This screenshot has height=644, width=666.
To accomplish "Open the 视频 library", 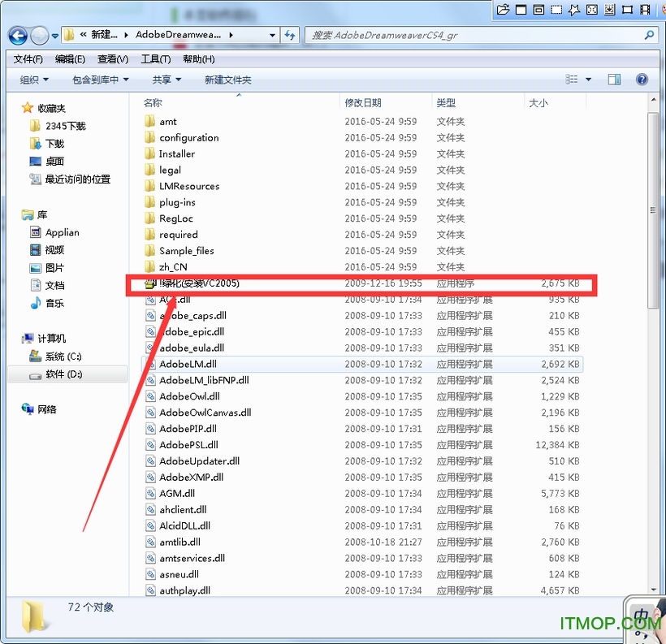I will (47, 250).
